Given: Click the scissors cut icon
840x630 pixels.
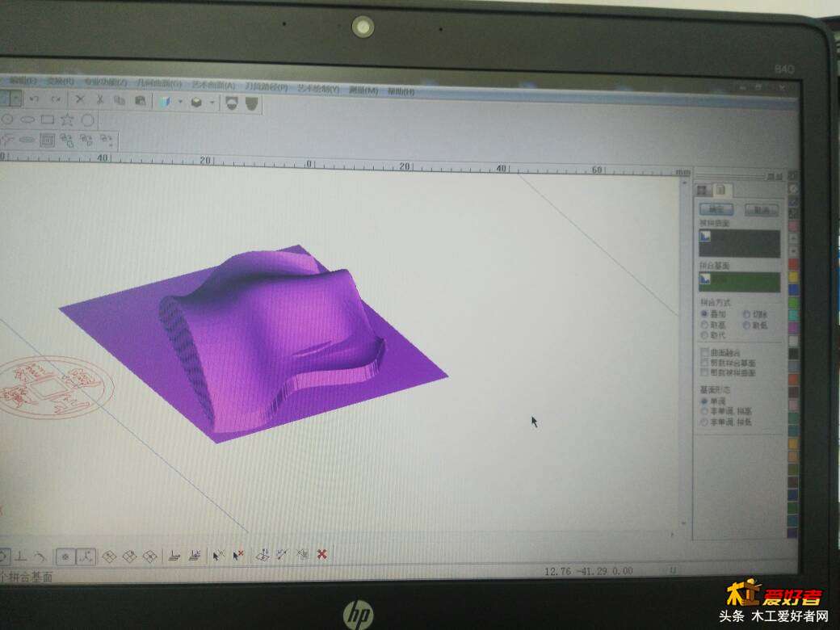Looking at the screenshot, I should coord(99,100).
